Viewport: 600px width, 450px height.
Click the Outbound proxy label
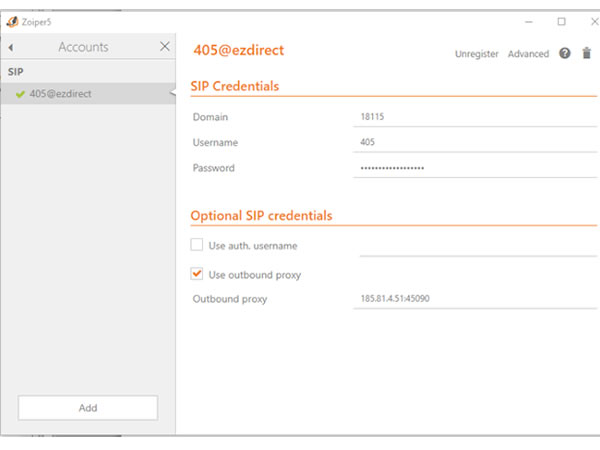pyautogui.click(x=230, y=299)
